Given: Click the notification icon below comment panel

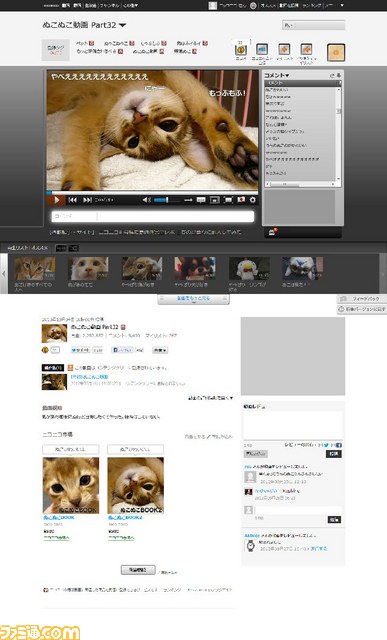Looking at the screenshot, I should [x=273, y=232].
